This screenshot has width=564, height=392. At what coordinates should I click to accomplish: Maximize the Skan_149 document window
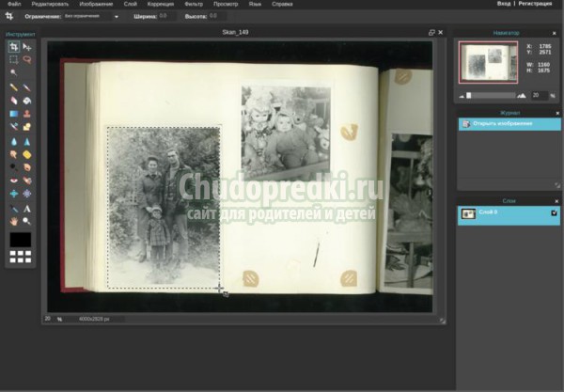pyautogui.click(x=431, y=32)
